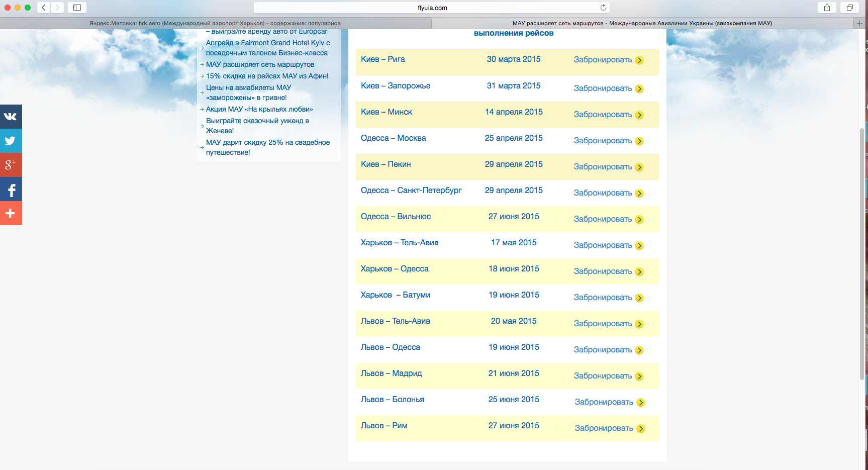Click Safari reload page icon

pos(603,8)
